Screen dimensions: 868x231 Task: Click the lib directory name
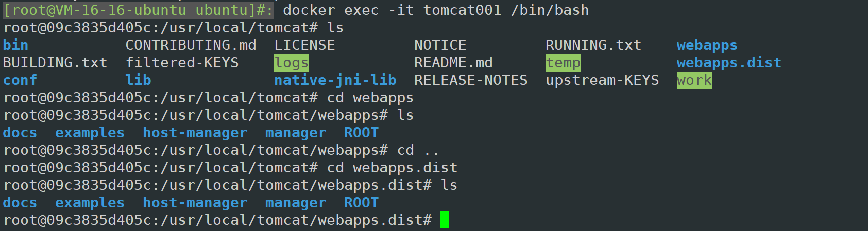click(x=139, y=80)
